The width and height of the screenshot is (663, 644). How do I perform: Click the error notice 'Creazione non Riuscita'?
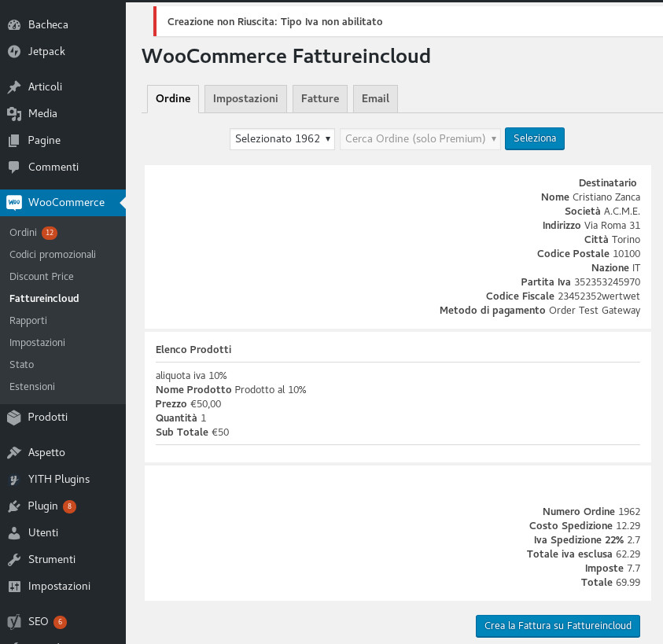[x=274, y=21]
